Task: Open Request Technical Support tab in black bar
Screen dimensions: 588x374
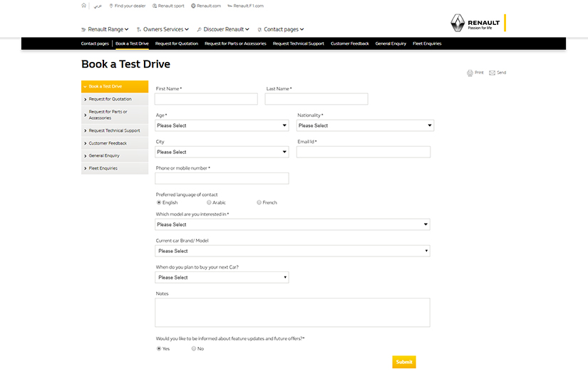Action: click(299, 43)
